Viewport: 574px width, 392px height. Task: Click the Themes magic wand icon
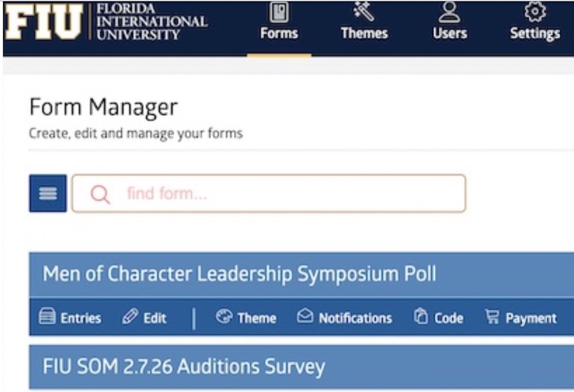pos(364,11)
